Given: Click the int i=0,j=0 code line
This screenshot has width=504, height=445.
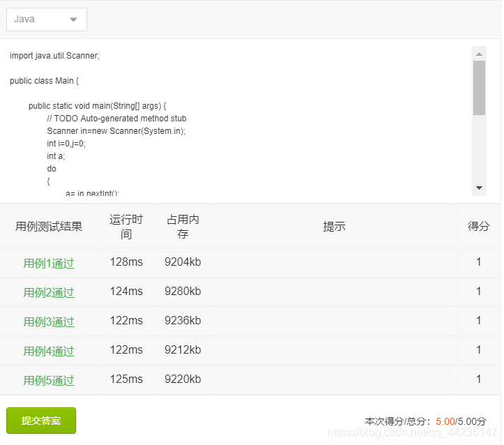Looking at the screenshot, I should point(66,144).
